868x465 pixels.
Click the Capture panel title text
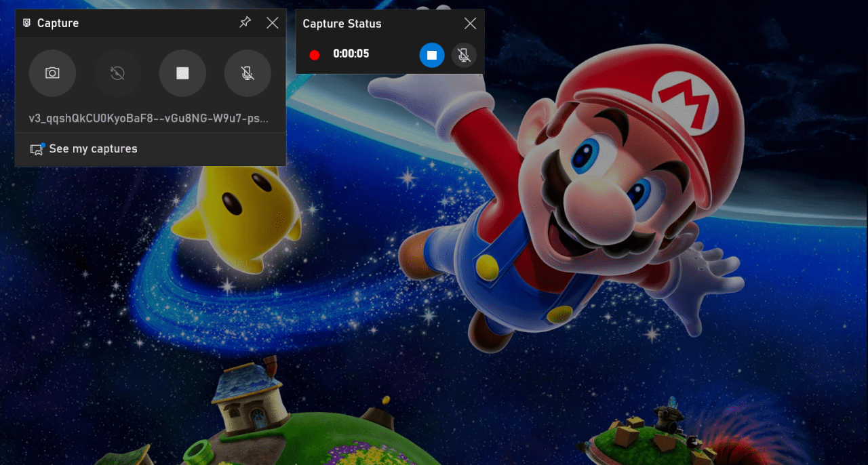[x=58, y=23]
